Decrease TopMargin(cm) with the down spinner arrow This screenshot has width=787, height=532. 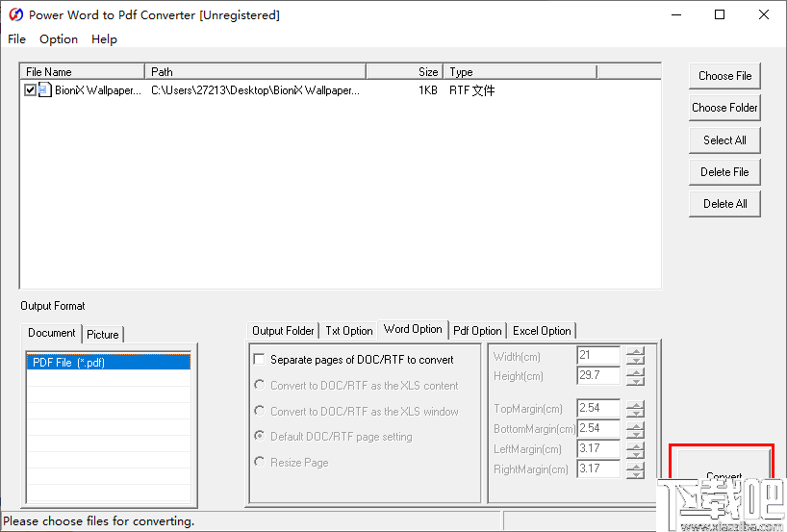635,413
